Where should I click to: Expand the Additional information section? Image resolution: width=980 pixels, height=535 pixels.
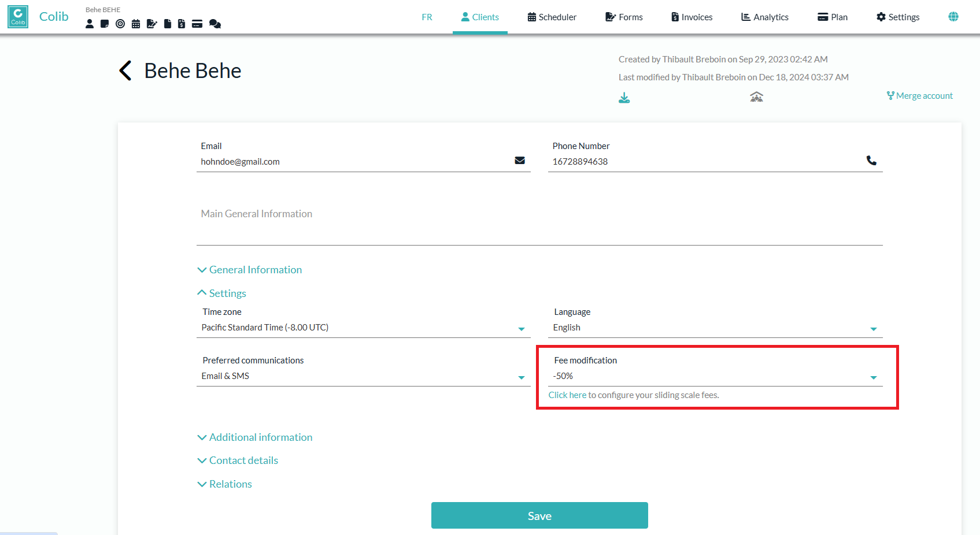pos(255,437)
